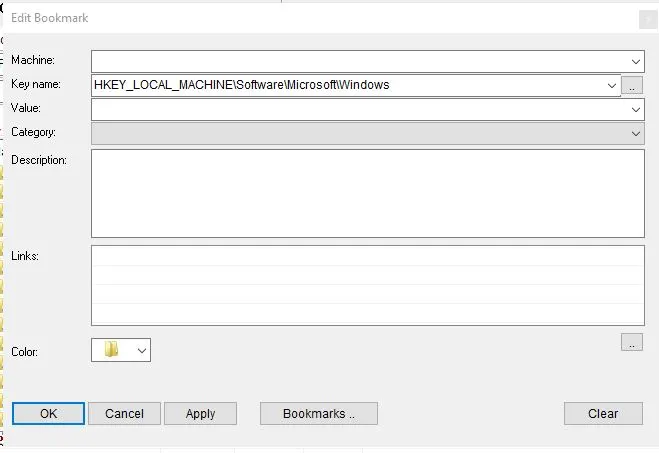The height and width of the screenshot is (453, 659).
Task: Open the grayed Category dropdown arrow
Action: pos(636,133)
